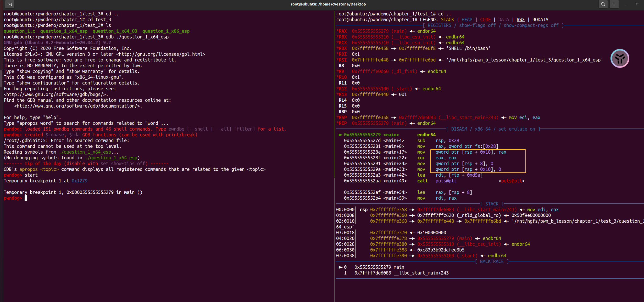Click the 'Temporary breakpoint 1 at 0x1279' address

80,181
